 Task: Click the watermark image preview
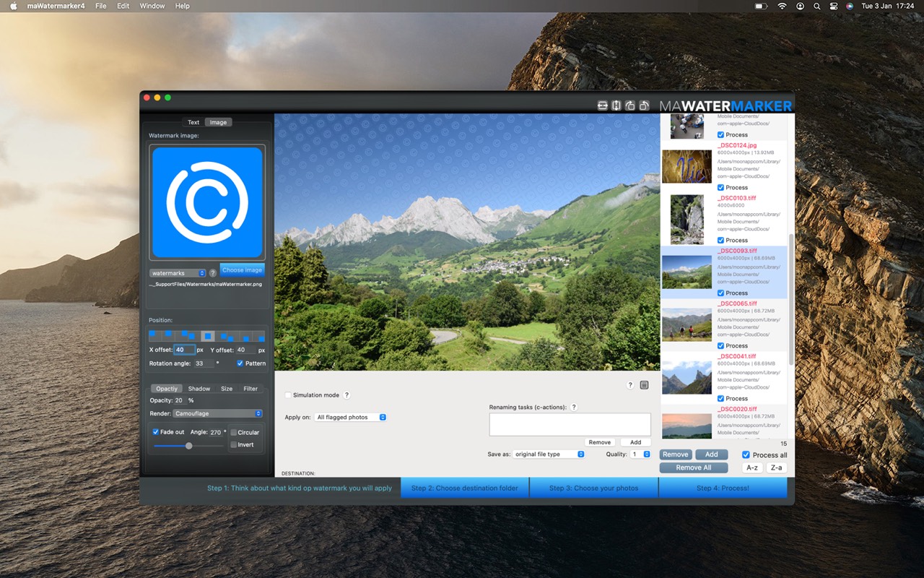click(x=207, y=202)
